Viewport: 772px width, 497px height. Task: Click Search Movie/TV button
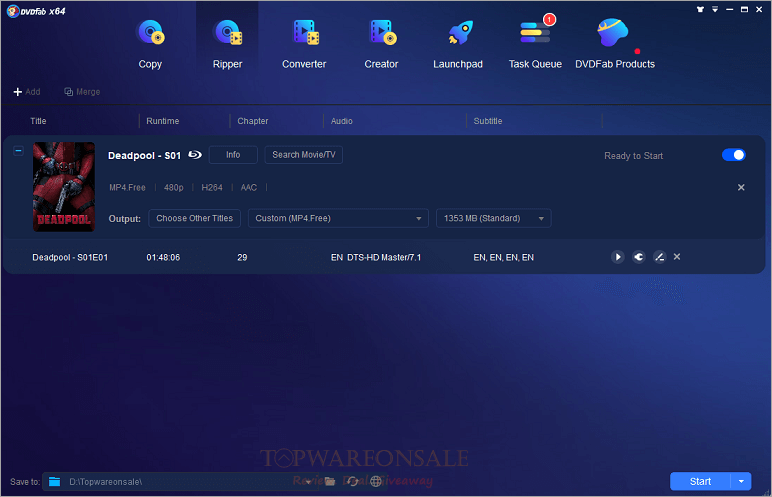point(303,155)
